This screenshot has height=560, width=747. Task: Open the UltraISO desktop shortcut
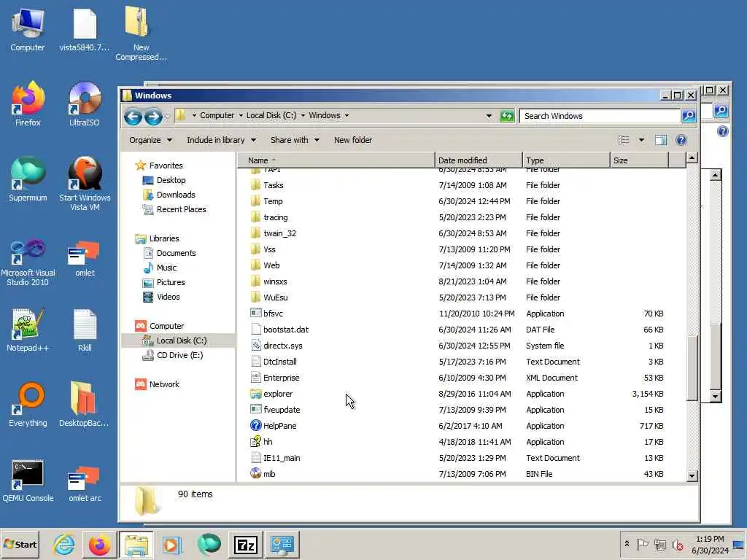coord(85,104)
